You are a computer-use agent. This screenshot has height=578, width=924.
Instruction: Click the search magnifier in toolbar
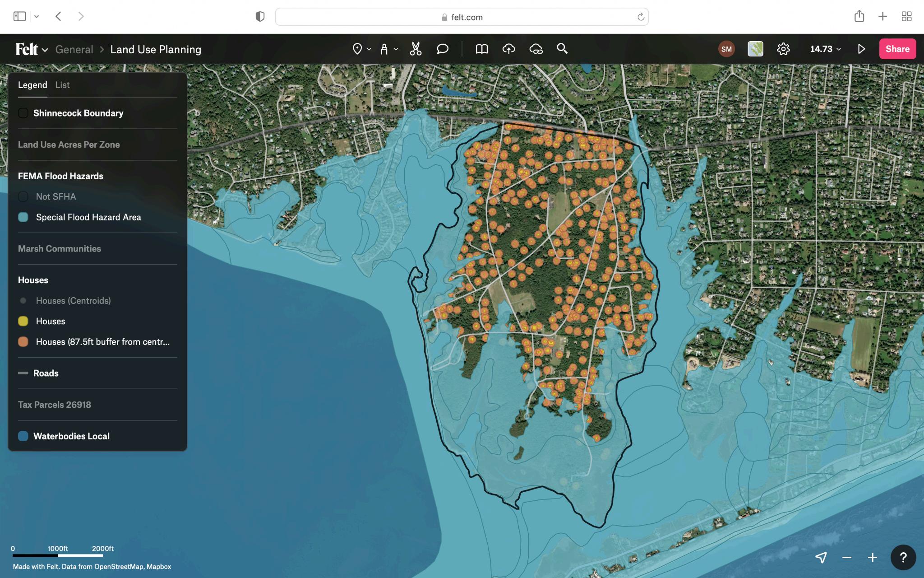(562, 49)
